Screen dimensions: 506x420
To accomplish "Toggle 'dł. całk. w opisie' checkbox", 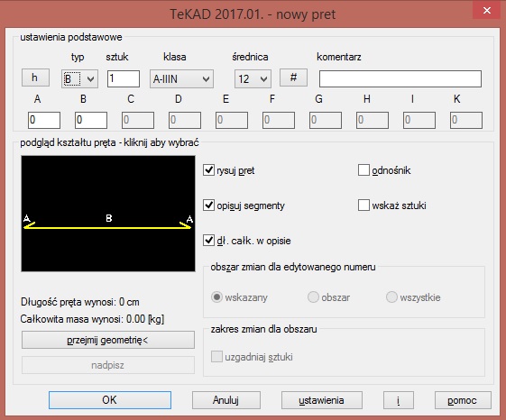I will click(208, 241).
